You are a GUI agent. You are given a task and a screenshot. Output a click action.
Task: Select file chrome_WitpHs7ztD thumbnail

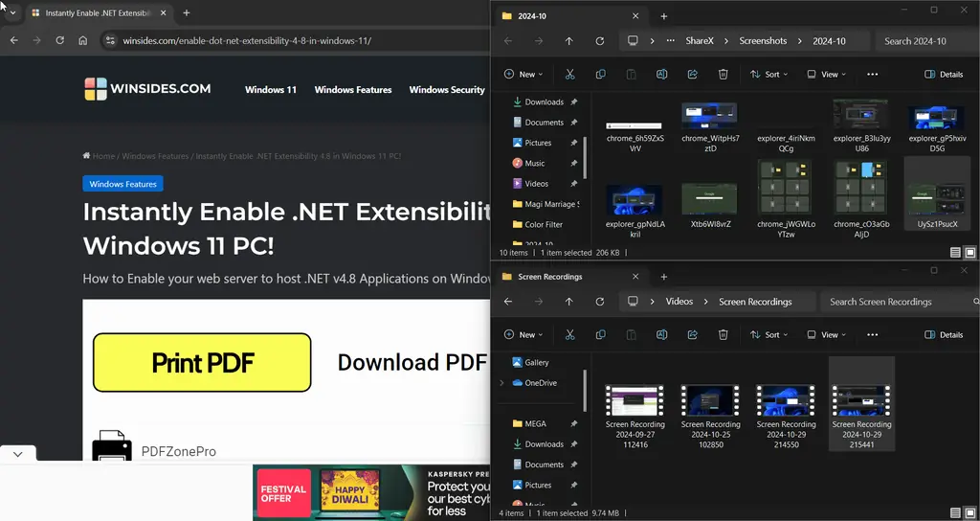pyautogui.click(x=710, y=127)
